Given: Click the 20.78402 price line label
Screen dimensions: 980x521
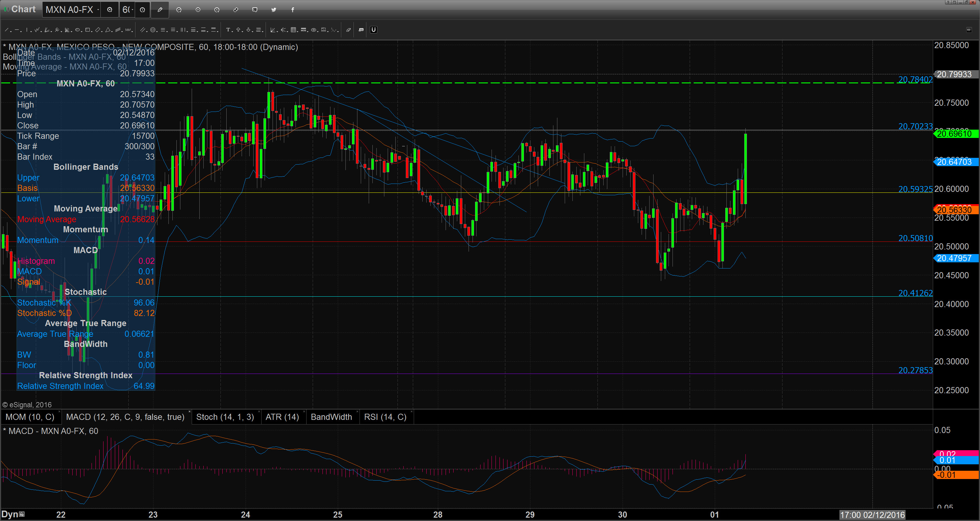Looking at the screenshot, I should point(915,79).
